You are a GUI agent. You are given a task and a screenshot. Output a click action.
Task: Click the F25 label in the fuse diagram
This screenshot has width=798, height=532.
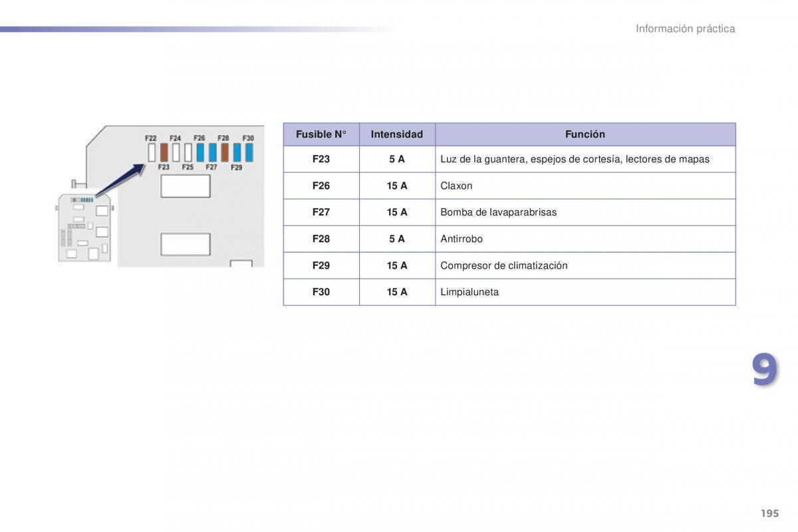[x=188, y=168]
